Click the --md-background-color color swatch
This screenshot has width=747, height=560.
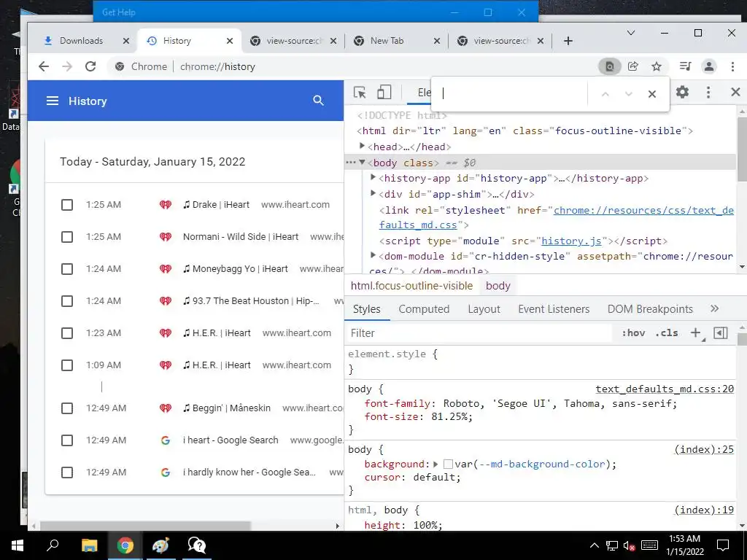pos(448,464)
